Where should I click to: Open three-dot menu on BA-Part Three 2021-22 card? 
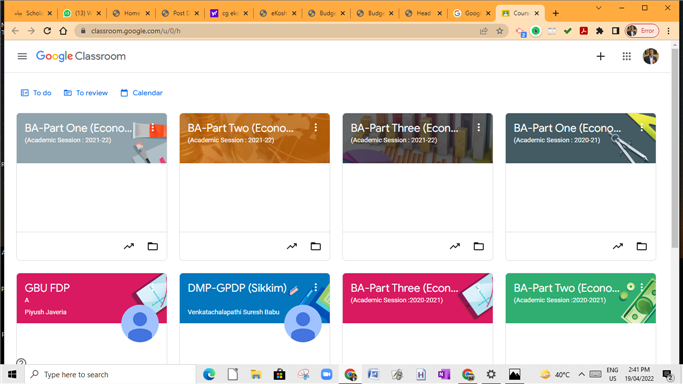click(x=479, y=128)
